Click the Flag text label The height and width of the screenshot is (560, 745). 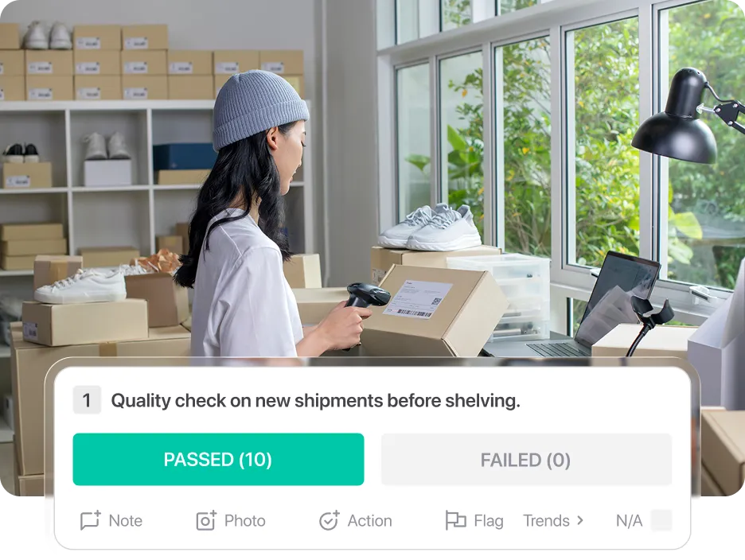pos(489,520)
